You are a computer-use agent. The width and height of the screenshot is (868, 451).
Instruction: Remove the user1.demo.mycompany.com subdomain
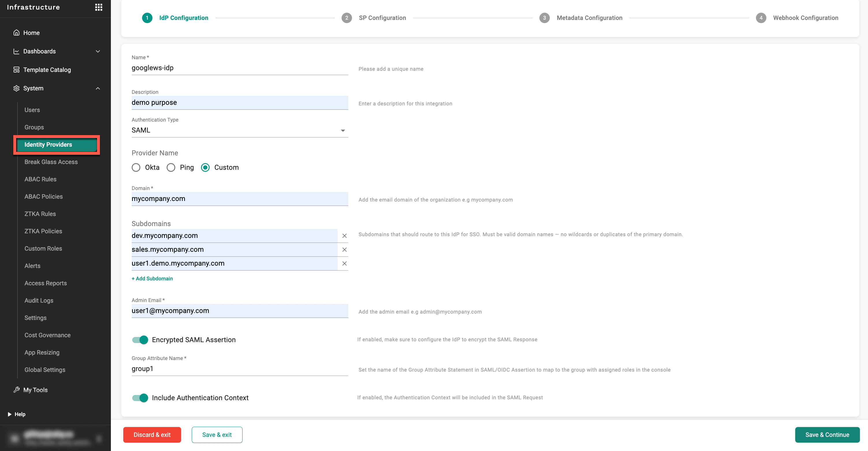click(x=344, y=263)
